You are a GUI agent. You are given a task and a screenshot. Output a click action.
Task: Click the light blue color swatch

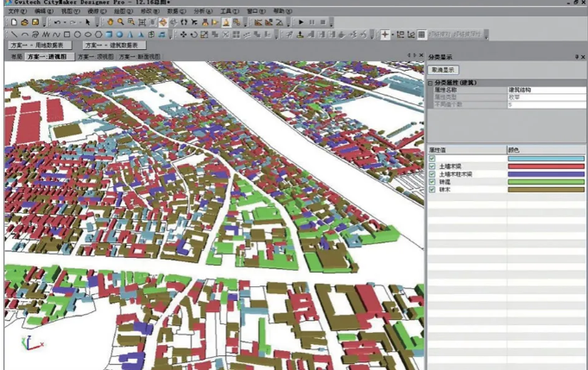click(546, 159)
